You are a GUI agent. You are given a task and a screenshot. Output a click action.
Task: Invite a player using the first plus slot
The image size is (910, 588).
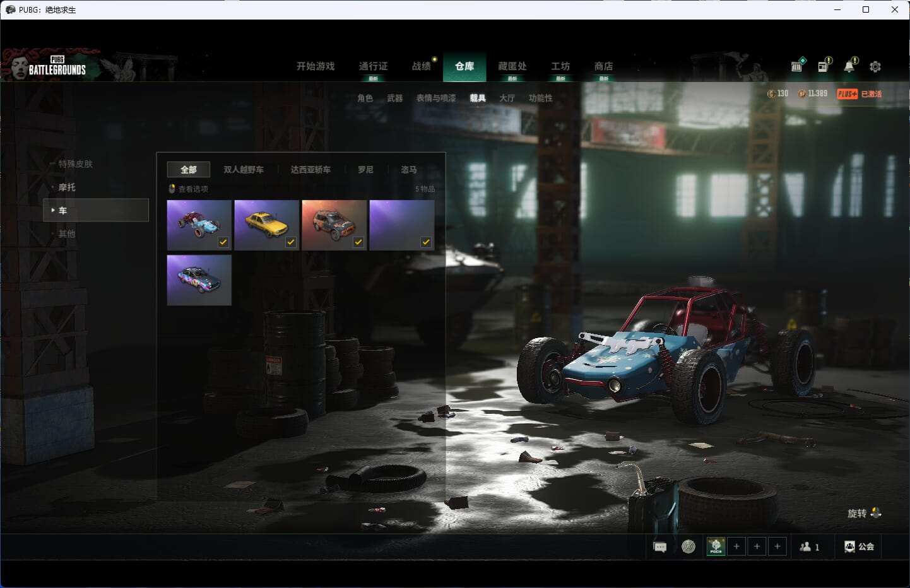pos(736,546)
